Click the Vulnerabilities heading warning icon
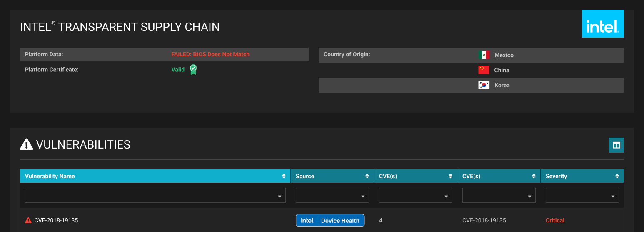Viewport: 644px width, 232px height. coord(27,144)
